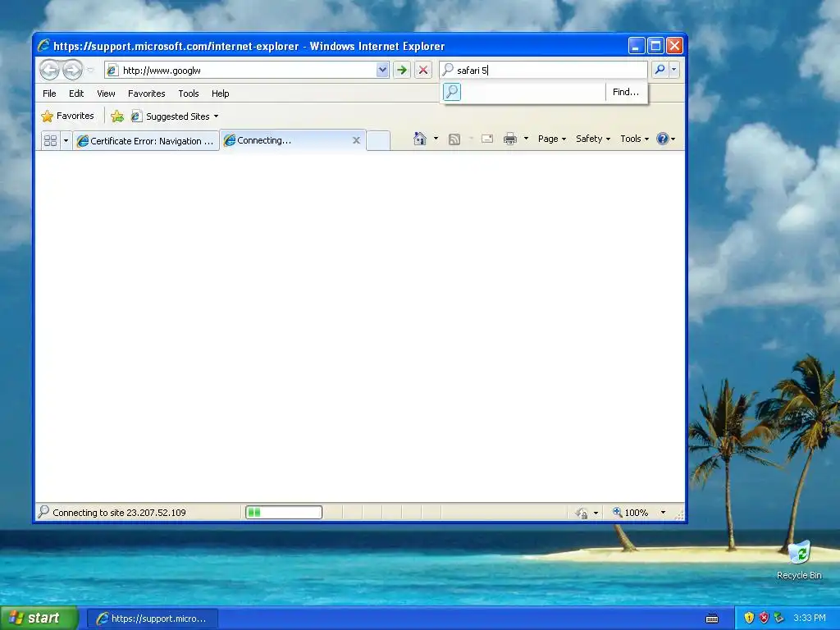The image size is (840, 630).
Task: Click the Find... button
Action: pyautogui.click(x=626, y=92)
